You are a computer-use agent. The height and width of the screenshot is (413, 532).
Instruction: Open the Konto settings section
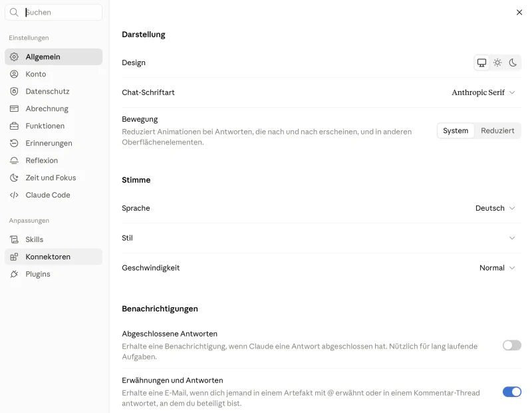(x=54, y=74)
